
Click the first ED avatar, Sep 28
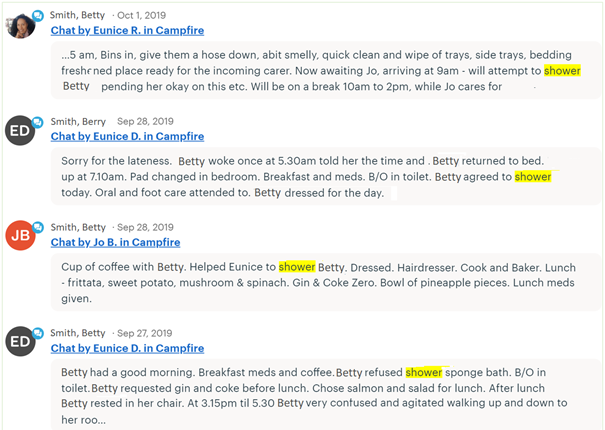tap(20, 130)
